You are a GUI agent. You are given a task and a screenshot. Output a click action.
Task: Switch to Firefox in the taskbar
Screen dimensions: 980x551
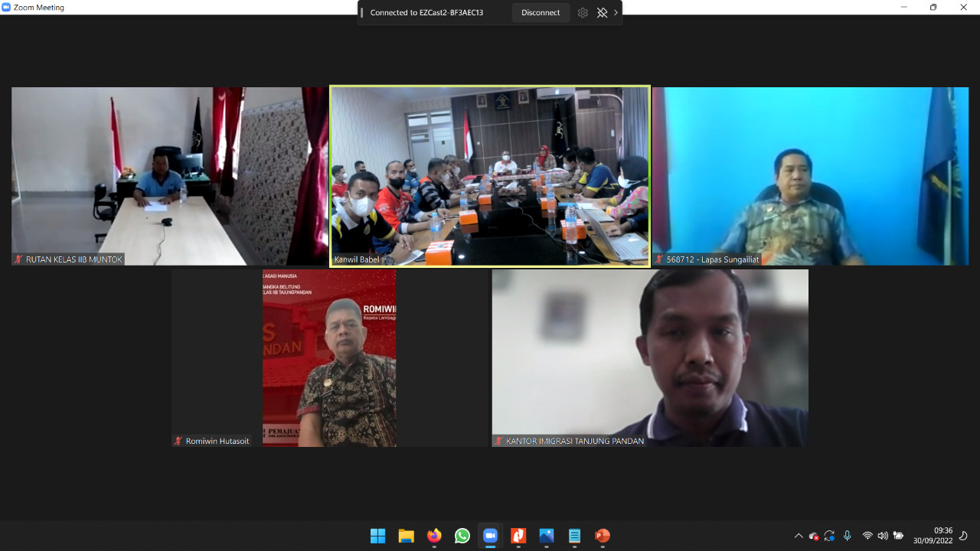[x=434, y=536]
